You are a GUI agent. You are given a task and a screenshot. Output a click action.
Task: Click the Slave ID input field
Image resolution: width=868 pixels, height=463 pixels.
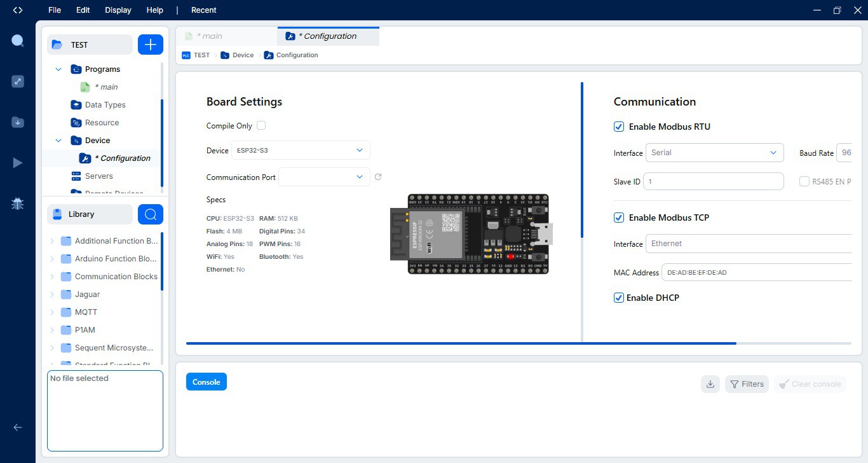pos(714,181)
